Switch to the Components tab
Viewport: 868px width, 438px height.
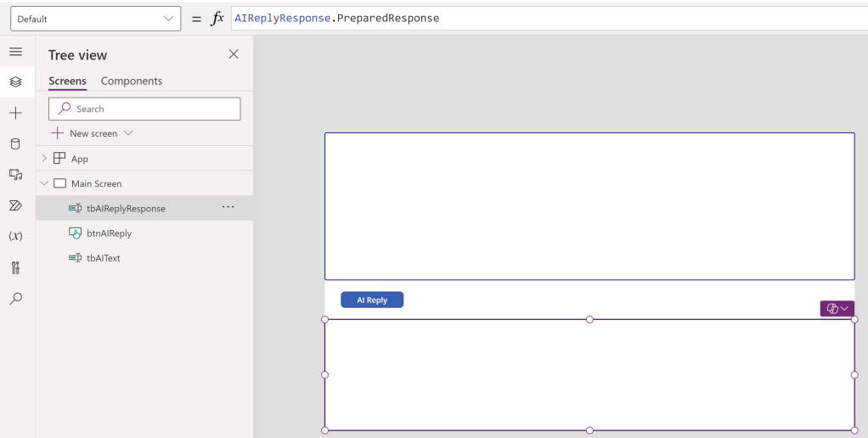pos(131,81)
